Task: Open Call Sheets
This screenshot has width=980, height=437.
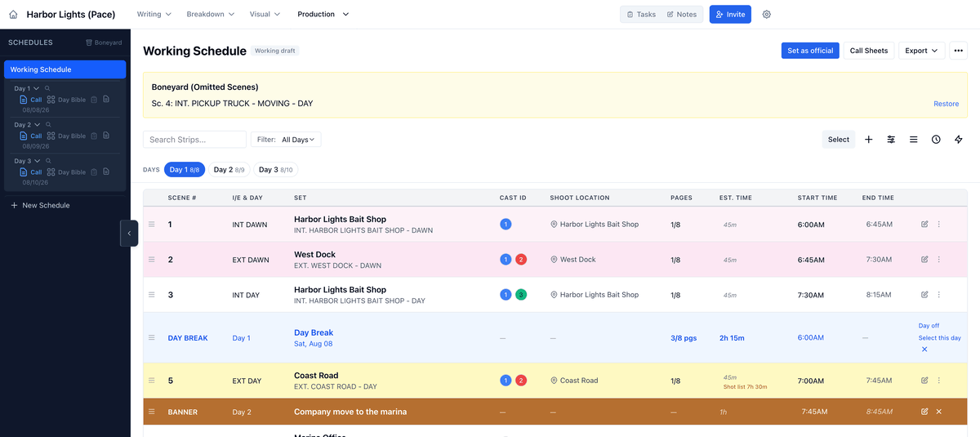Action: point(869,51)
